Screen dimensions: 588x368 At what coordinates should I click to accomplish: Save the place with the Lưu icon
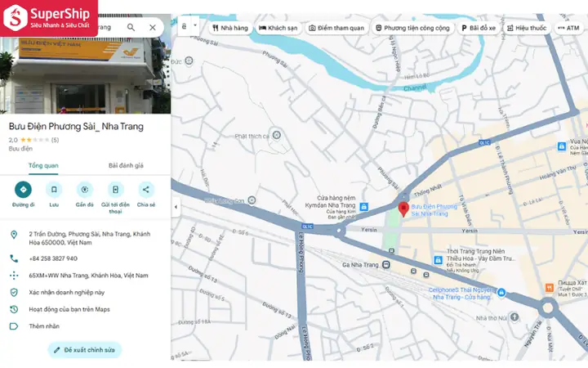click(54, 190)
